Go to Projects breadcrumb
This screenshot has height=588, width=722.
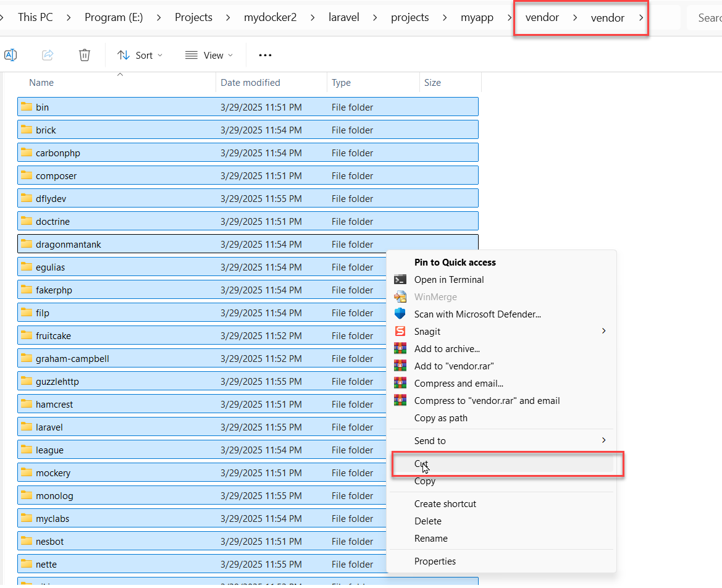(x=193, y=17)
